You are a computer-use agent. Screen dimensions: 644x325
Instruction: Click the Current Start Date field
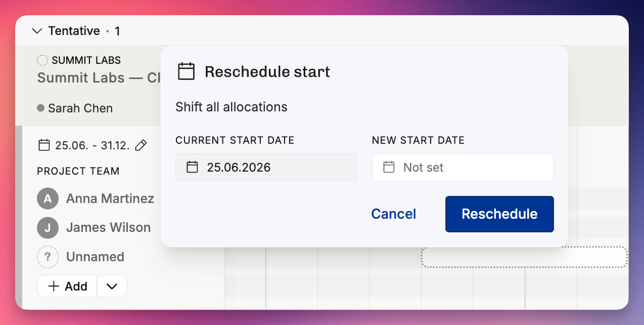(266, 167)
